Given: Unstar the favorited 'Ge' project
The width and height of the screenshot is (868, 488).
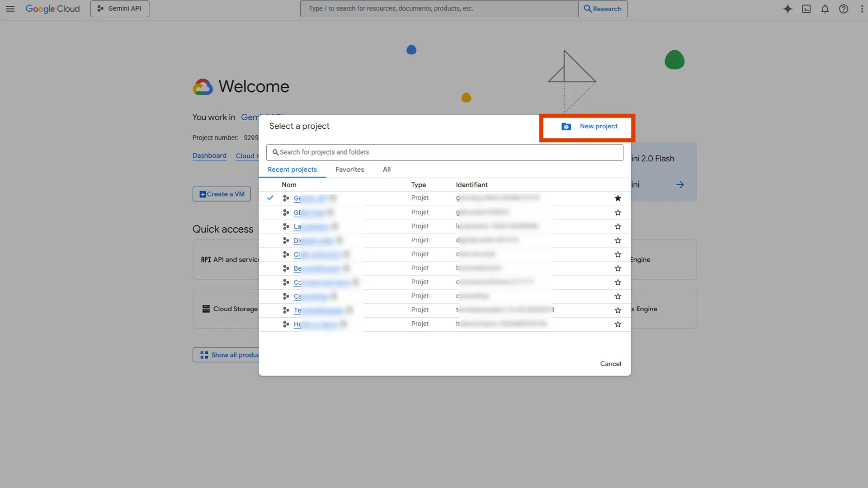Looking at the screenshot, I should 618,198.
